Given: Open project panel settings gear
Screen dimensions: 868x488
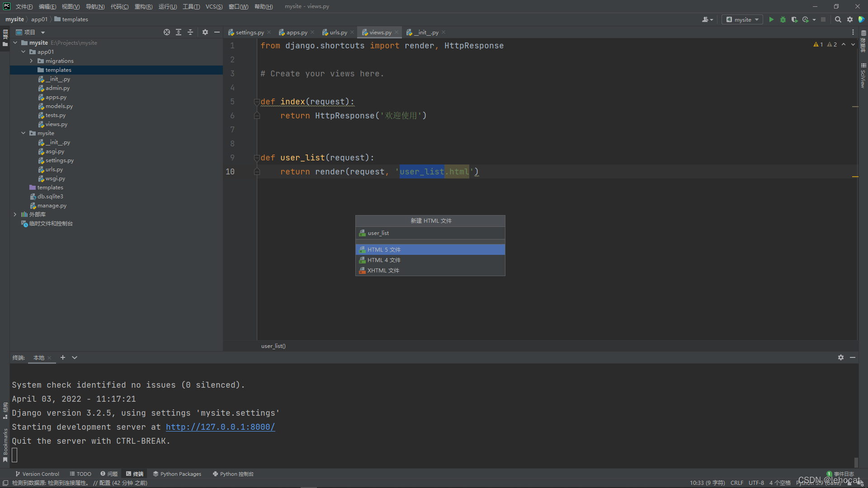Looking at the screenshot, I should (x=205, y=32).
